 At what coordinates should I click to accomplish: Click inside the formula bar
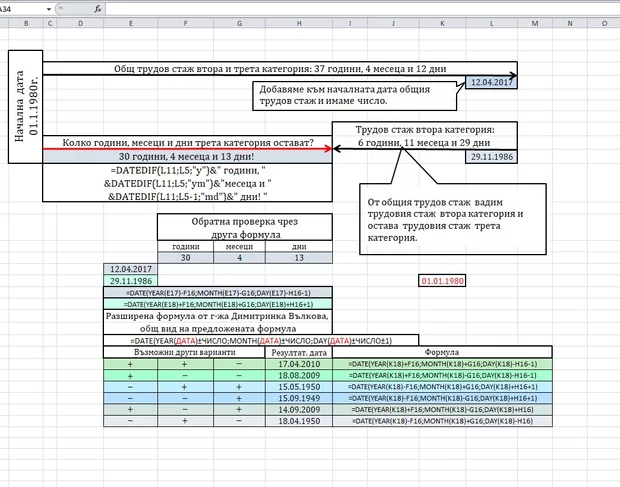click(350, 7)
